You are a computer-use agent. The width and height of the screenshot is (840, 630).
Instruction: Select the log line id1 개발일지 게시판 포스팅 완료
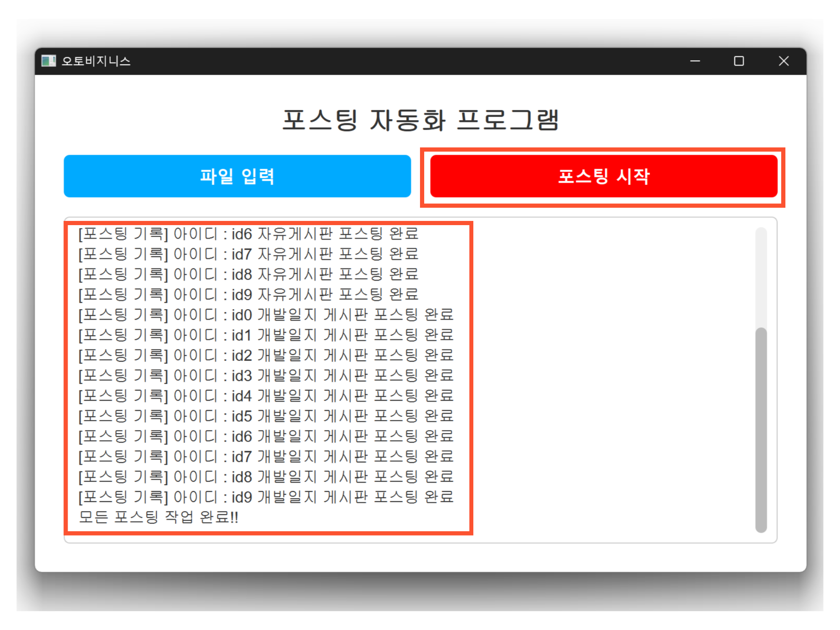pyautogui.click(x=266, y=335)
